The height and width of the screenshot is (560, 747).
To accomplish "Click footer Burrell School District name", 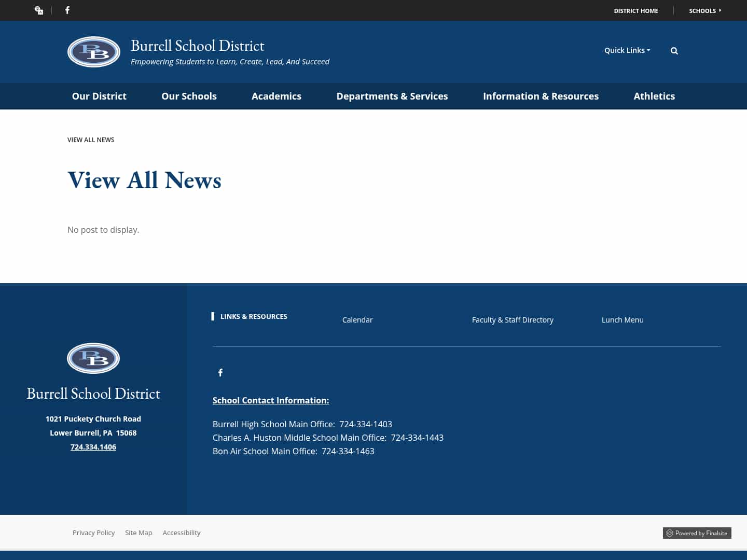I will click(x=93, y=394).
